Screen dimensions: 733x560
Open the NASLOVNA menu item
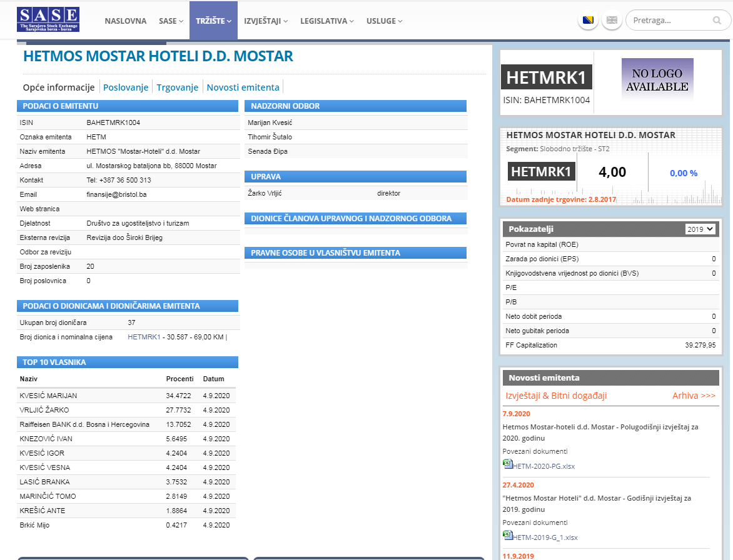125,21
